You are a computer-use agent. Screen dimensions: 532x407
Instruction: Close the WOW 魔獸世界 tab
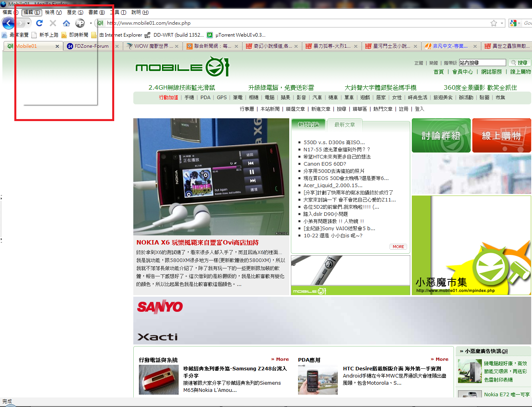click(x=176, y=46)
